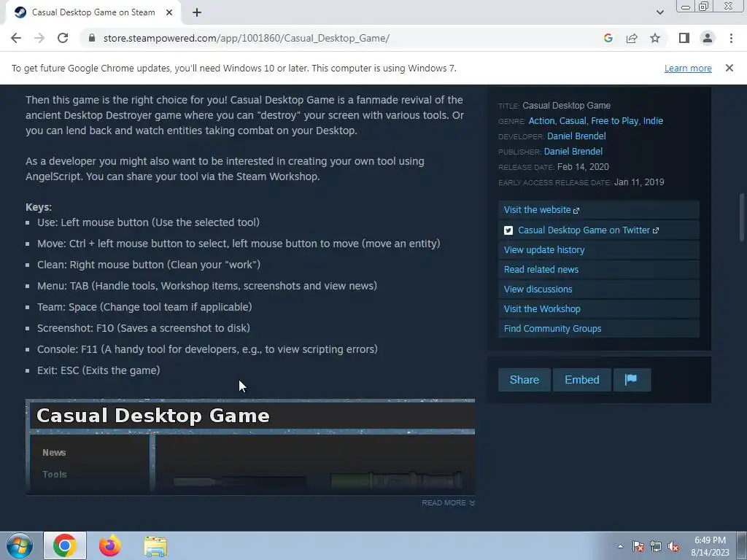Show hidden system tray icons
The width and height of the screenshot is (747, 560).
(x=620, y=546)
